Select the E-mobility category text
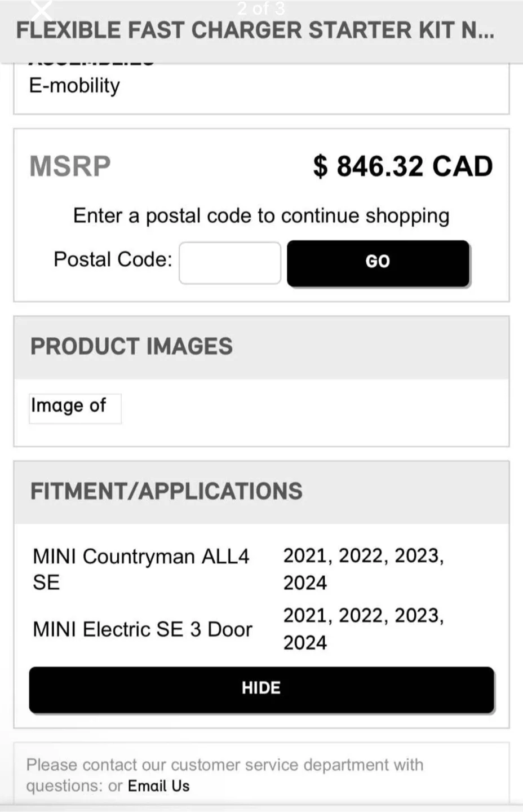 tap(74, 86)
